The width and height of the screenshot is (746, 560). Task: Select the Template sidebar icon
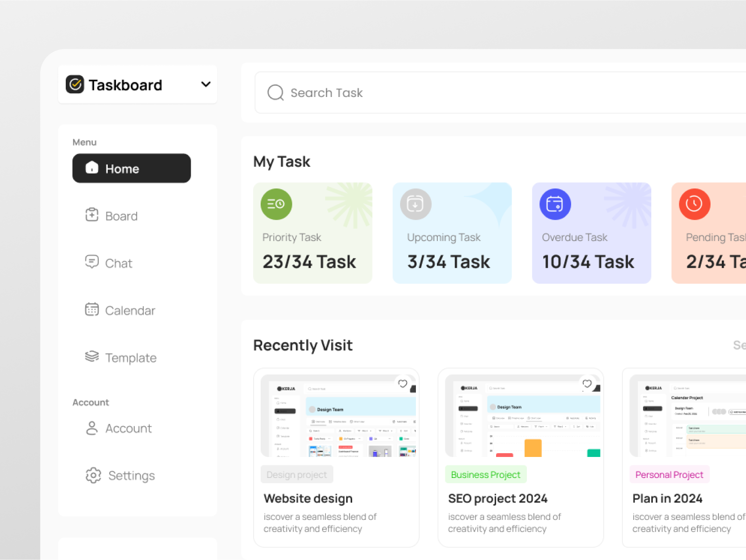pyautogui.click(x=92, y=357)
